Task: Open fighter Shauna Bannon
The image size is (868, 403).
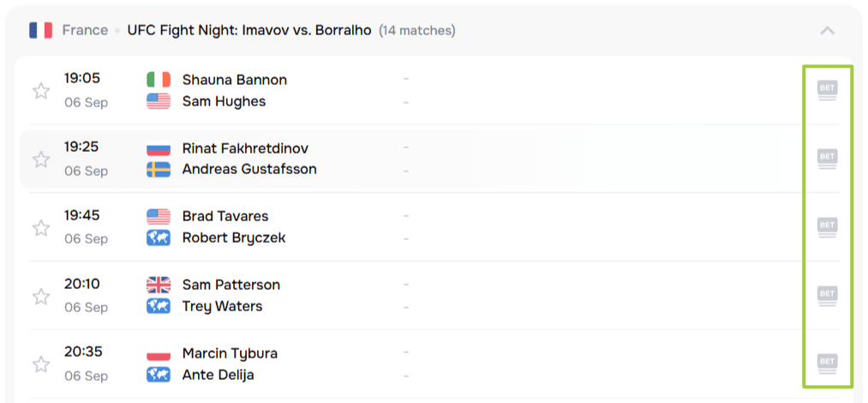Action: [235, 80]
